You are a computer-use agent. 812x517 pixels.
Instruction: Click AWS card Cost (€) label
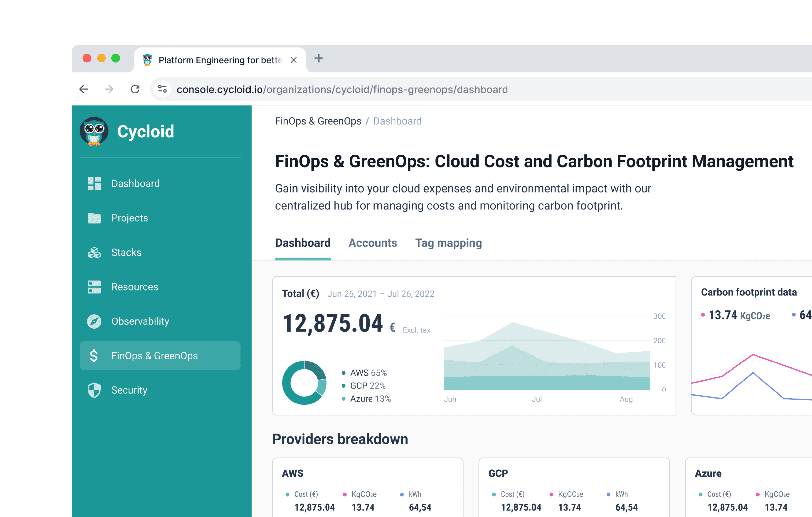(306, 494)
